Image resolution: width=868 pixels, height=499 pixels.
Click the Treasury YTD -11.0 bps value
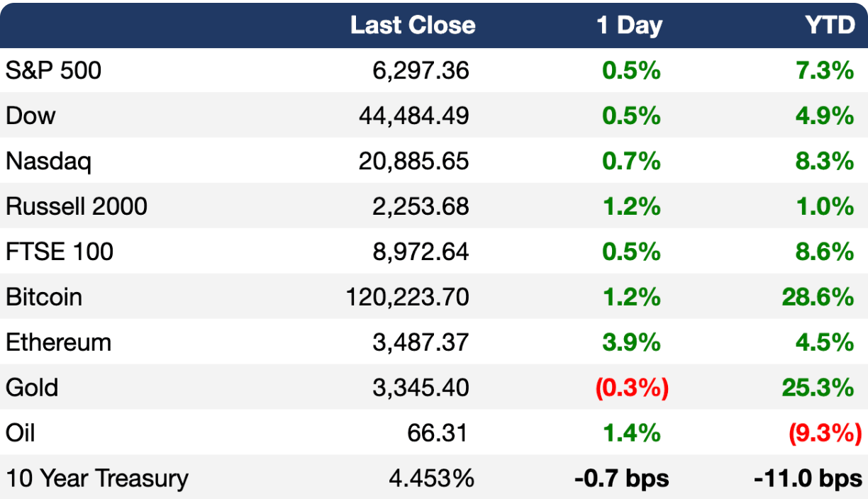(808, 478)
